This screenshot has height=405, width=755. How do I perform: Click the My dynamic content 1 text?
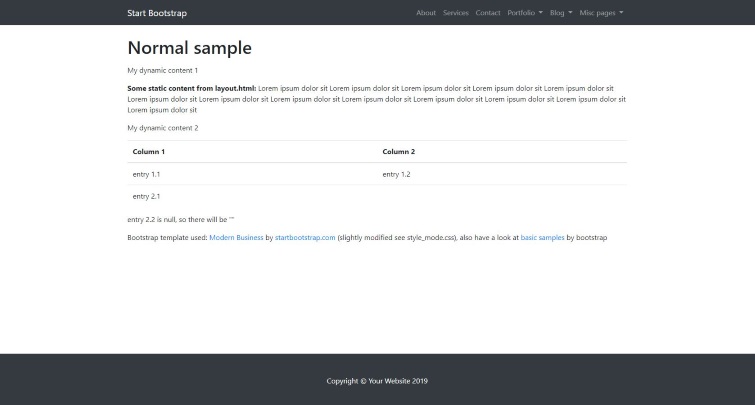(163, 70)
